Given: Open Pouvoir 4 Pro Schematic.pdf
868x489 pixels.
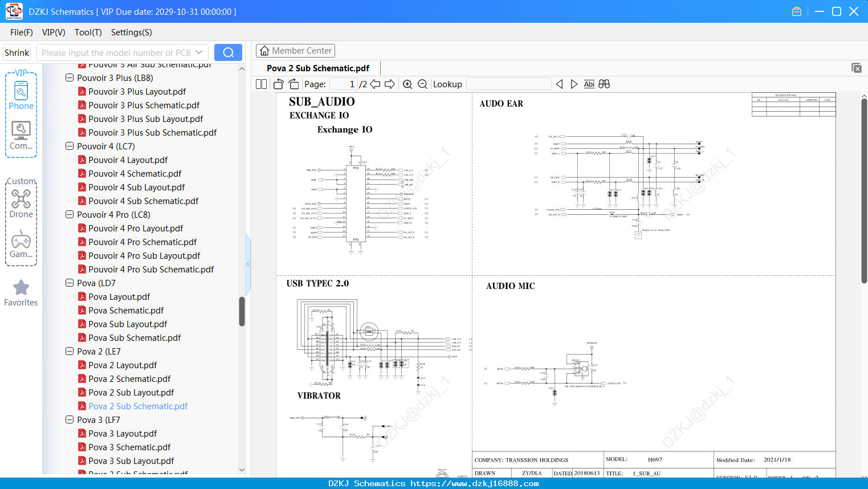Looking at the screenshot, I should (142, 242).
